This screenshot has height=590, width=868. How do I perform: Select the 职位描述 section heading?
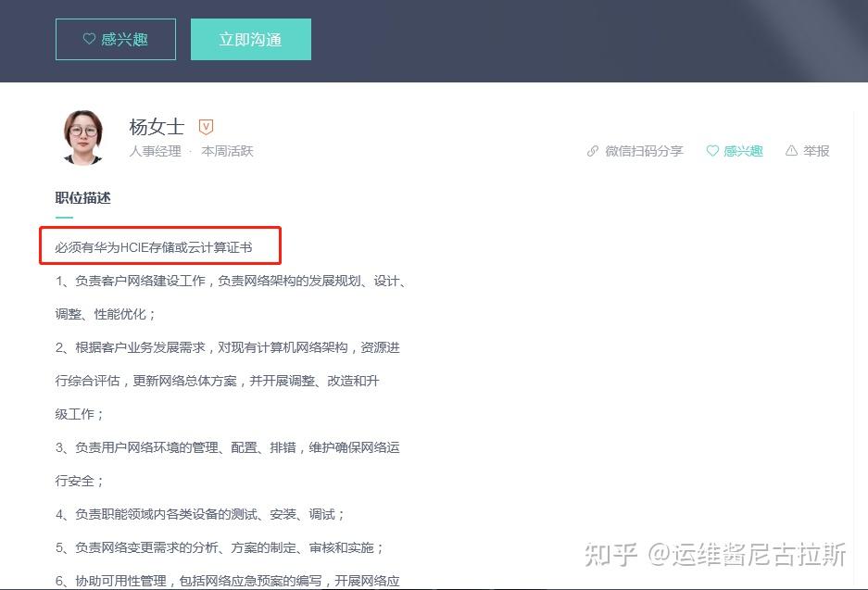point(82,198)
